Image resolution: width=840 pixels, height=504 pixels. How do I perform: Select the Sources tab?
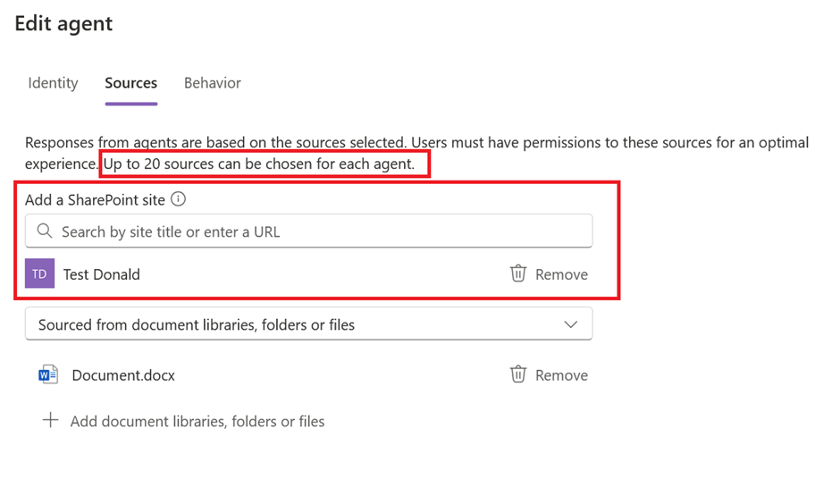[x=130, y=83]
